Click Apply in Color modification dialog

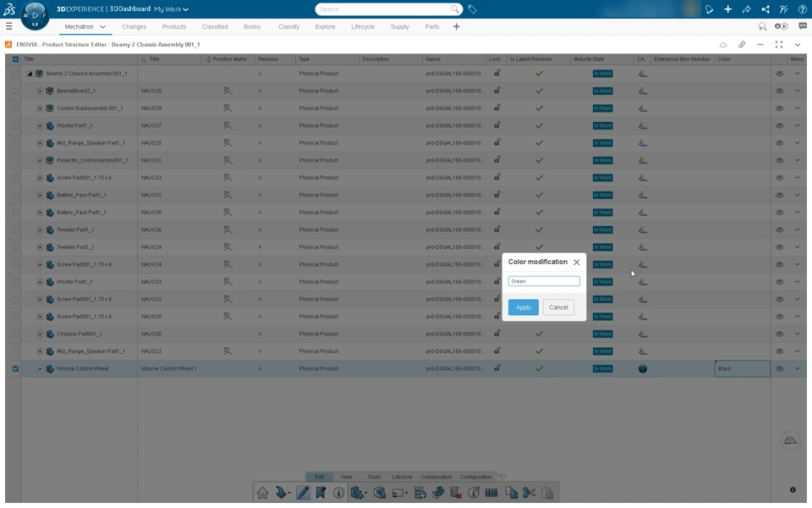coord(523,307)
